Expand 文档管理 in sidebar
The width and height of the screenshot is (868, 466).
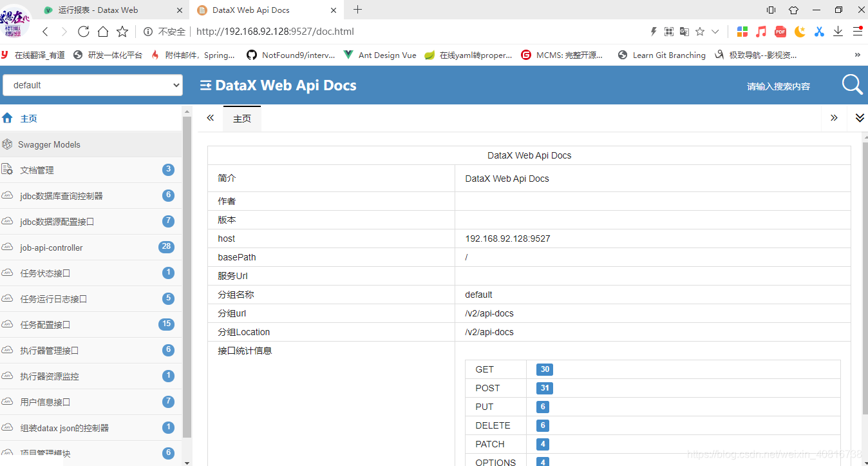(91, 170)
